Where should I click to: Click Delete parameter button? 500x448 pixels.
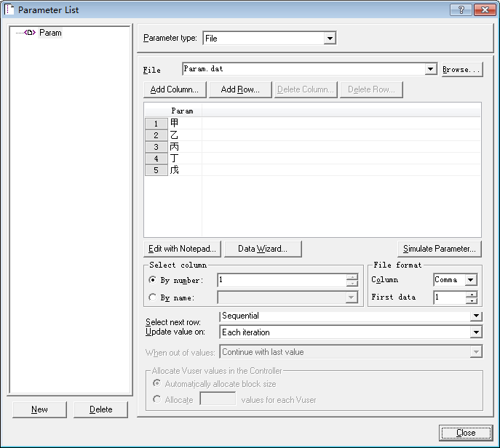(x=100, y=409)
